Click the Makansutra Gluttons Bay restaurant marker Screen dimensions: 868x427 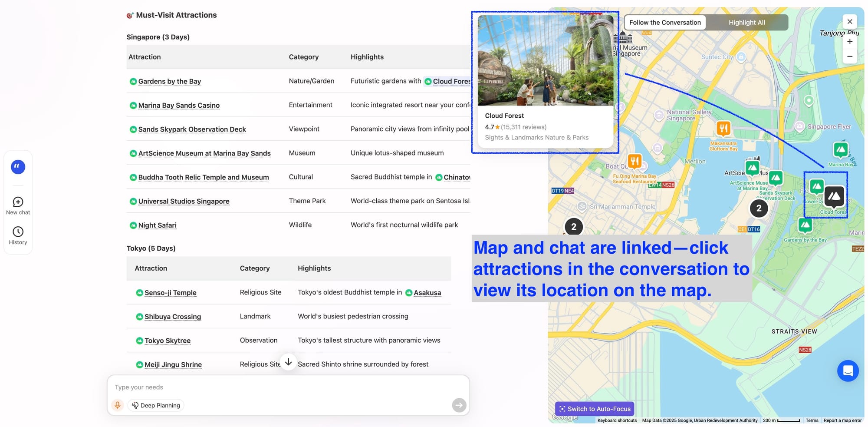[x=723, y=129]
